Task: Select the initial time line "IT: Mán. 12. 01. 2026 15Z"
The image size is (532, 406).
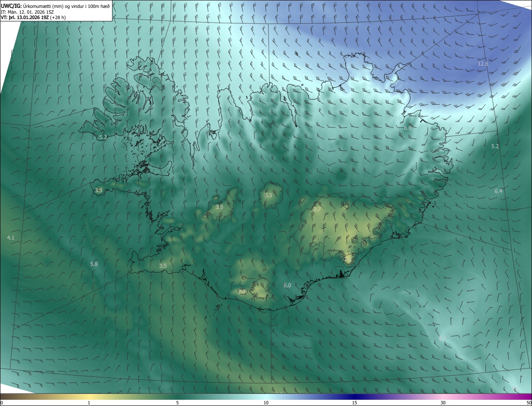Action: point(28,12)
